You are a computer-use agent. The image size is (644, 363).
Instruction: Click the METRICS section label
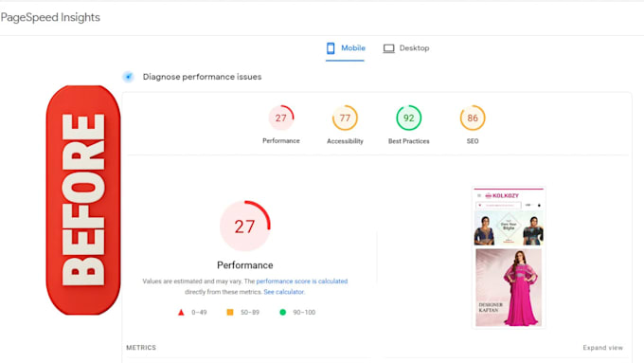141,348
